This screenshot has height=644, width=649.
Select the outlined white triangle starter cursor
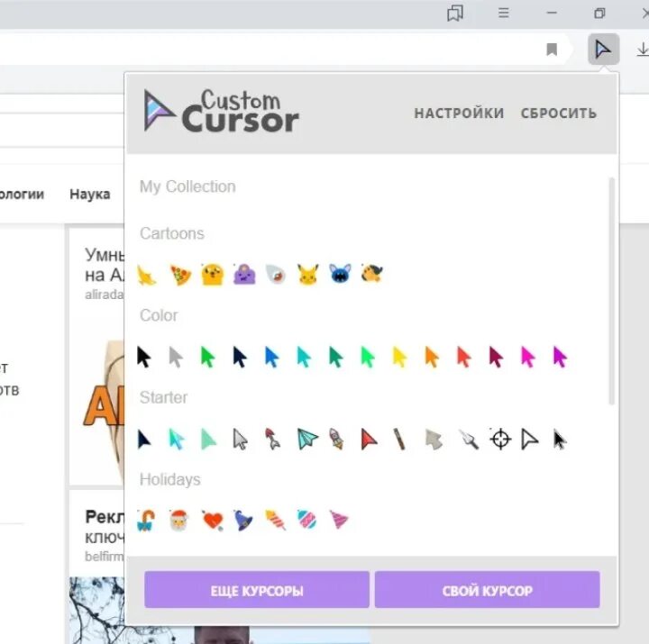click(x=529, y=439)
